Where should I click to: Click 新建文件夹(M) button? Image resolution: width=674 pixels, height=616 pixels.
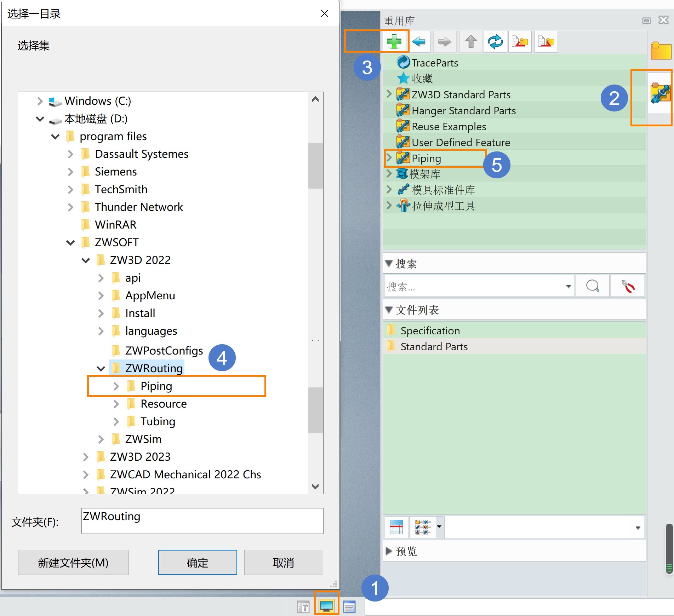tap(73, 563)
